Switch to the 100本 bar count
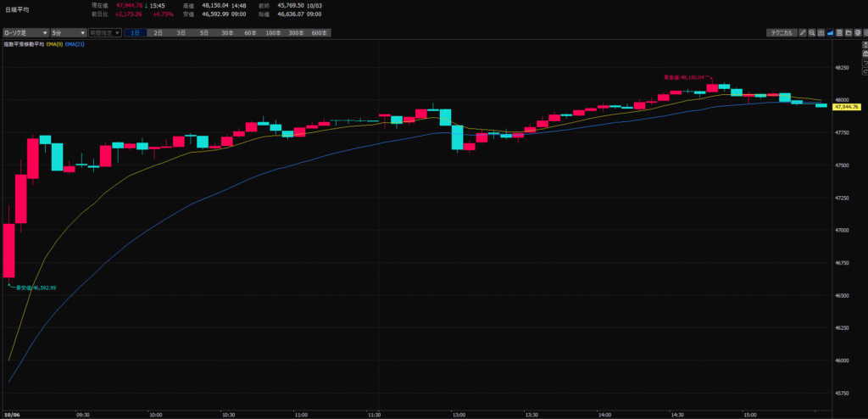Image resolution: width=868 pixels, height=419 pixels. (x=273, y=32)
